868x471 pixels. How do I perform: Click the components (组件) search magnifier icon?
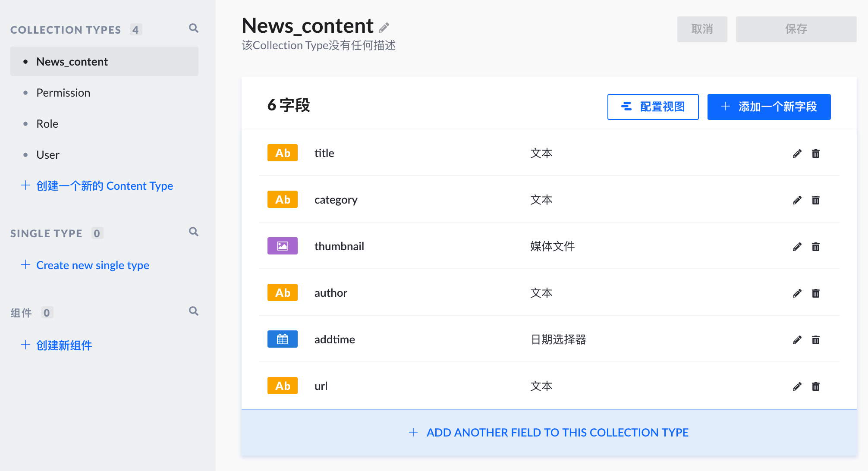click(194, 311)
